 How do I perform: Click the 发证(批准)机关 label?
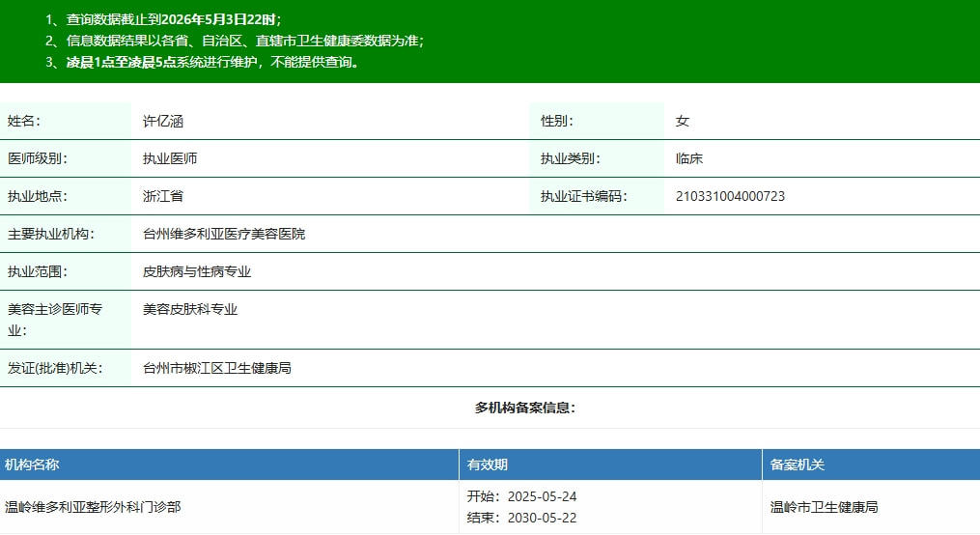[55, 368]
